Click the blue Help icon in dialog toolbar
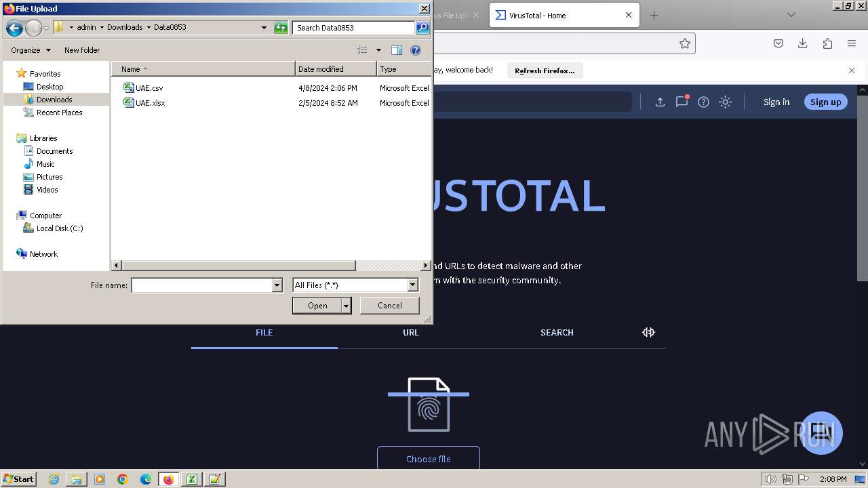Viewport: 868px width, 488px height. (416, 50)
